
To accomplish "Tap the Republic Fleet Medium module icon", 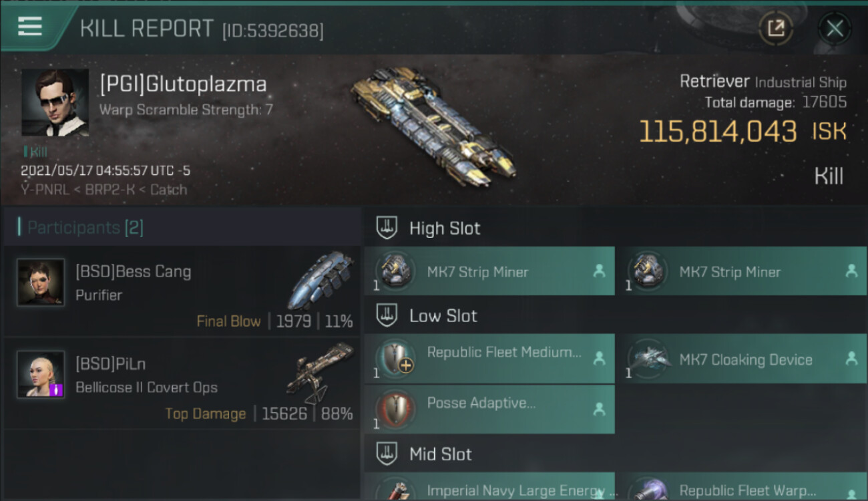I will click(x=394, y=359).
